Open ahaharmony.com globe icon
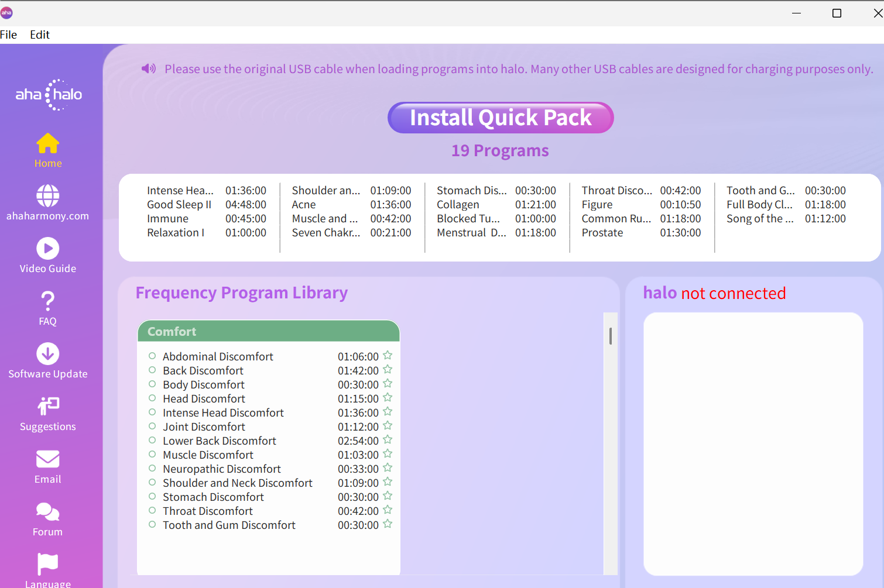This screenshot has width=884, height=588. click(x=47, y=196)
